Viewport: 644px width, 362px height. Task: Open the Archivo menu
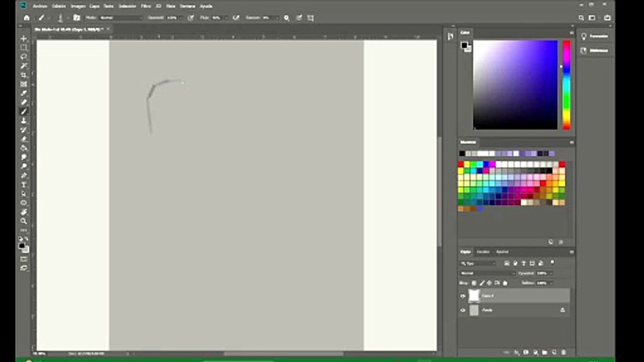[x=40, y=6]
